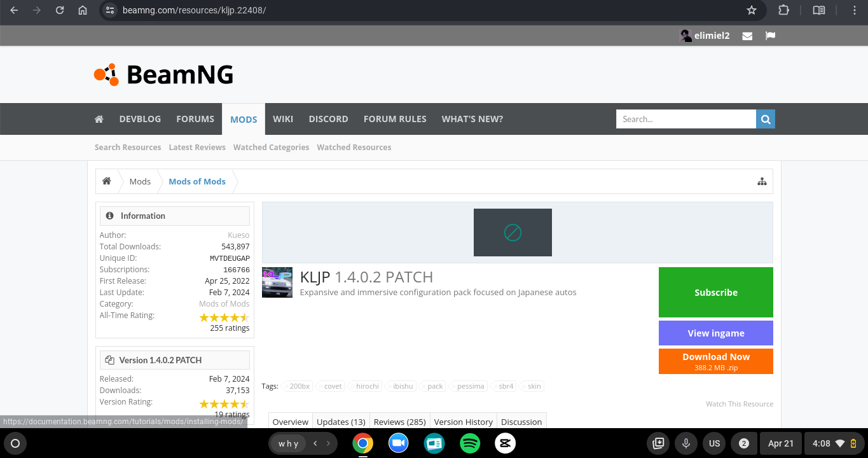Click the hirochi tag
Screen dimensions: 868x458
point(366,386)
